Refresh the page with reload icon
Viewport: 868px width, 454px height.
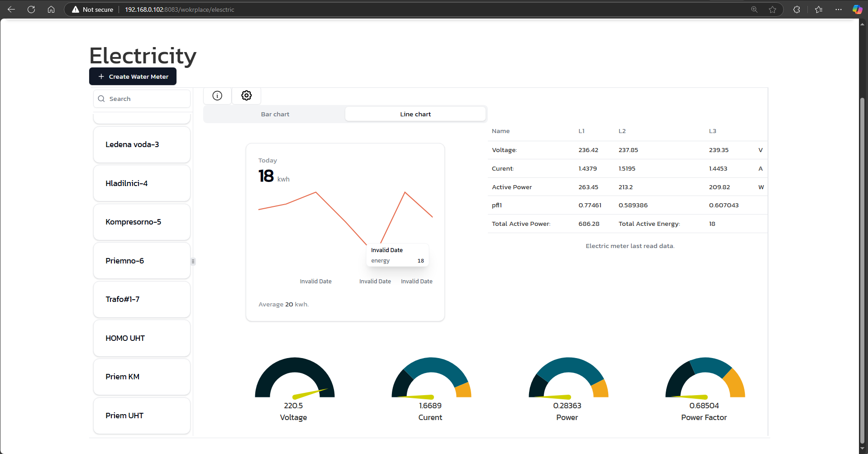[x=31, y=10]
